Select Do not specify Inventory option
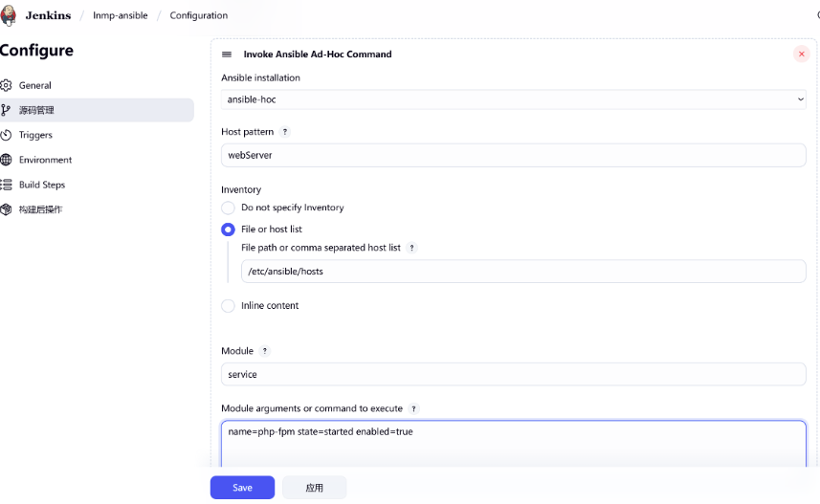Image resolution: width=820 pixels, height=504 pixels. coord(228,208)
